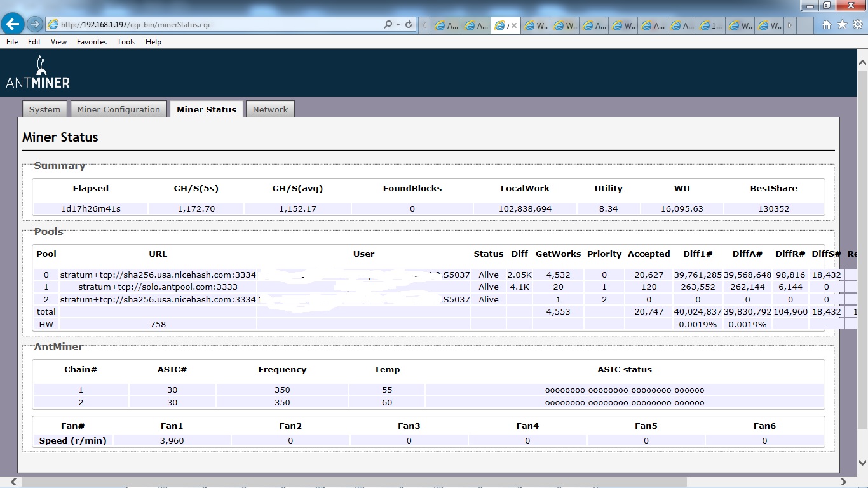Click the Diff1# value 39,761,285
Viewport: 868px width, 488px height.
(x=698, y=275)
